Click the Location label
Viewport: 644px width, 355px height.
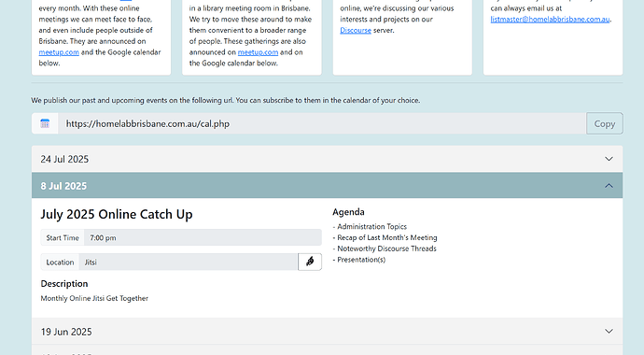coord(60,262)
